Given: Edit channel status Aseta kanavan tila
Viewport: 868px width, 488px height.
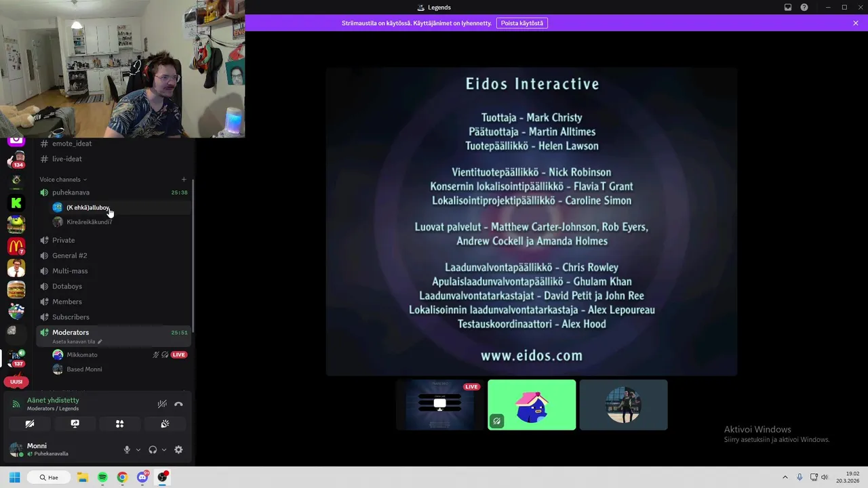Looking at the screenshot, I should point(77,342).
